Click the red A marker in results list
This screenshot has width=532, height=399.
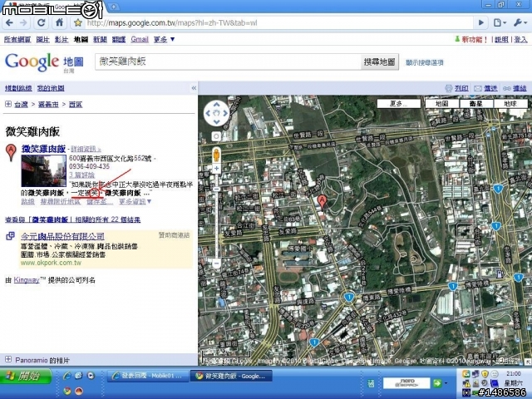[11, 152]
